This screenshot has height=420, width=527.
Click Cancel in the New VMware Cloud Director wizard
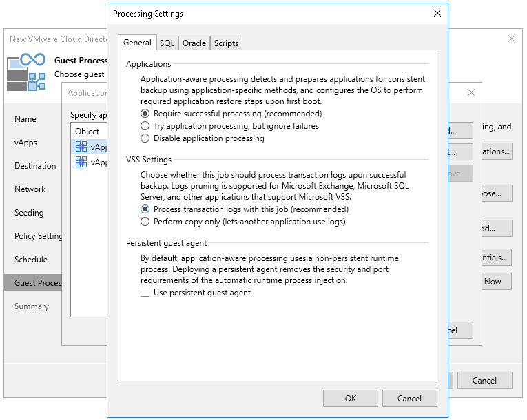tap(484, 381)
